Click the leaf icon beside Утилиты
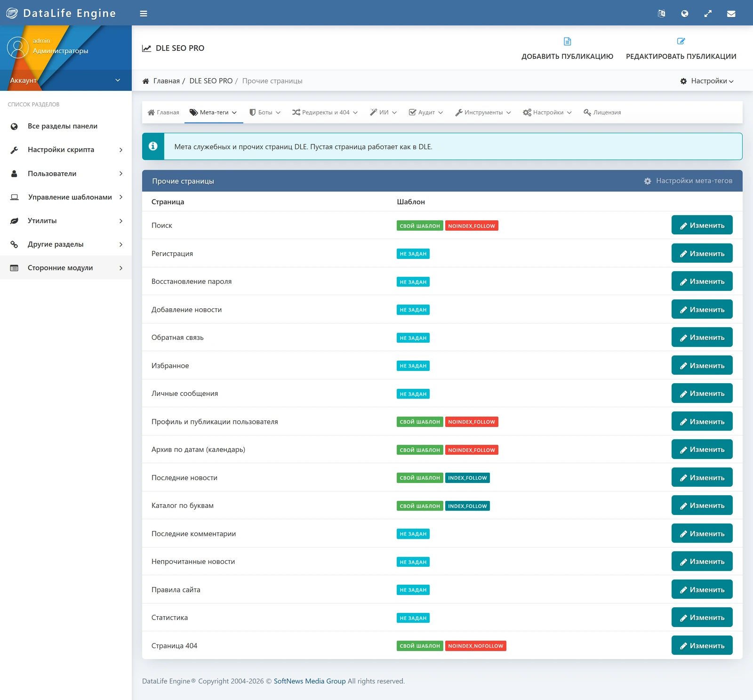753x700 pixels. point(14,221)
